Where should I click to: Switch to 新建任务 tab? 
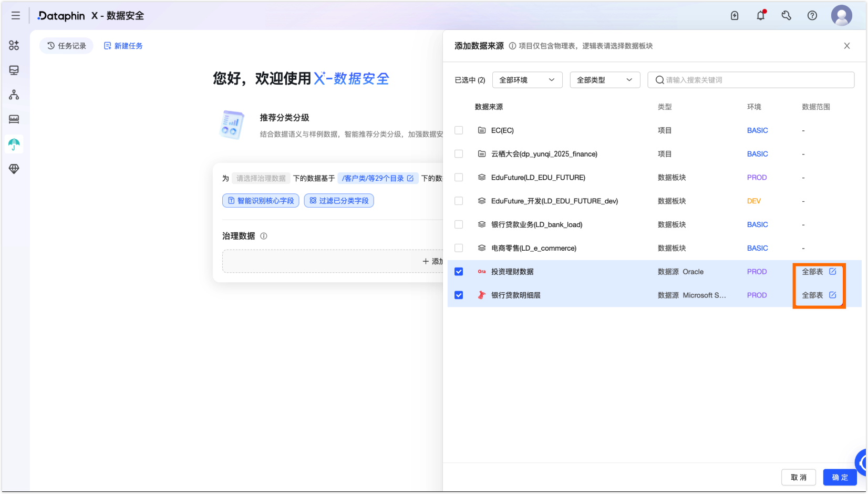[x=123, y=46]
